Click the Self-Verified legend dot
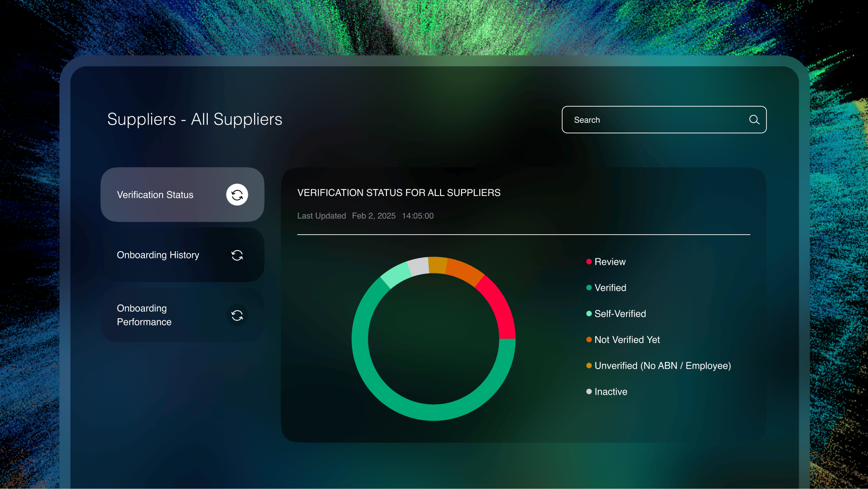The width and height of the screenshot is (868, 489). pyautogui.click(x=589, y=314)
